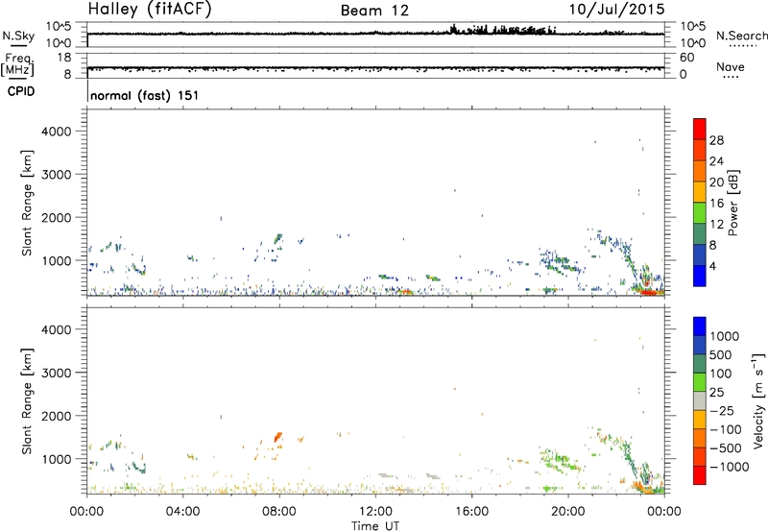Click the 'N.Sky' label

(18, 36)
